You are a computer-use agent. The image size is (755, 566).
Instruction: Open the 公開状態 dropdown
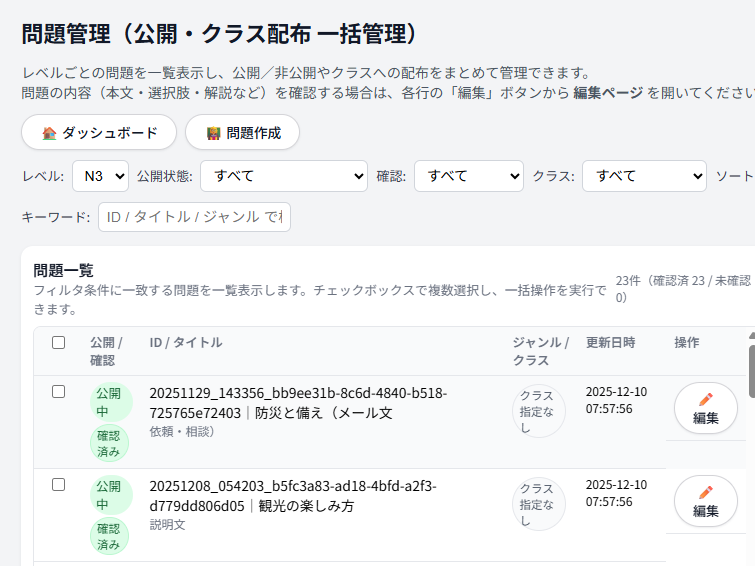(284, 176)
